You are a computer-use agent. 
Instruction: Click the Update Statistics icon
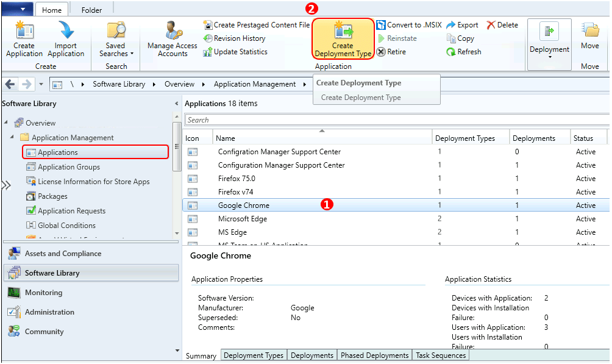coord(207,51)
